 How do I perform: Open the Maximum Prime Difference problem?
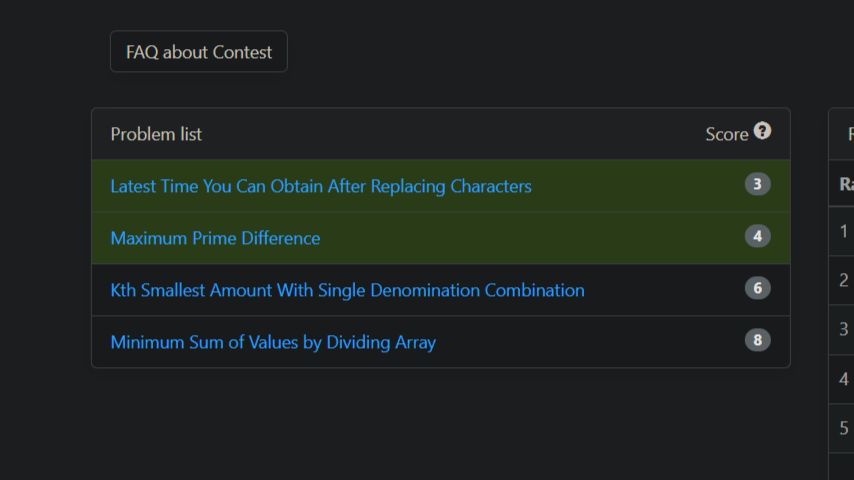click(x=215, y=238)
